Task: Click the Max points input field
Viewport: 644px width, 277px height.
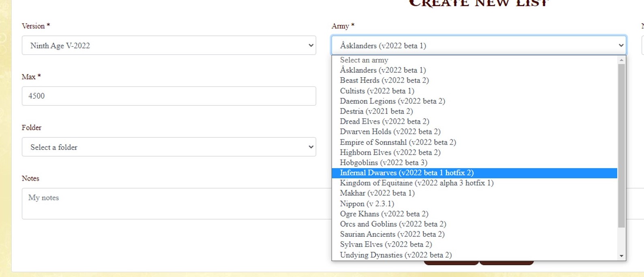Action: coord(169,96)
